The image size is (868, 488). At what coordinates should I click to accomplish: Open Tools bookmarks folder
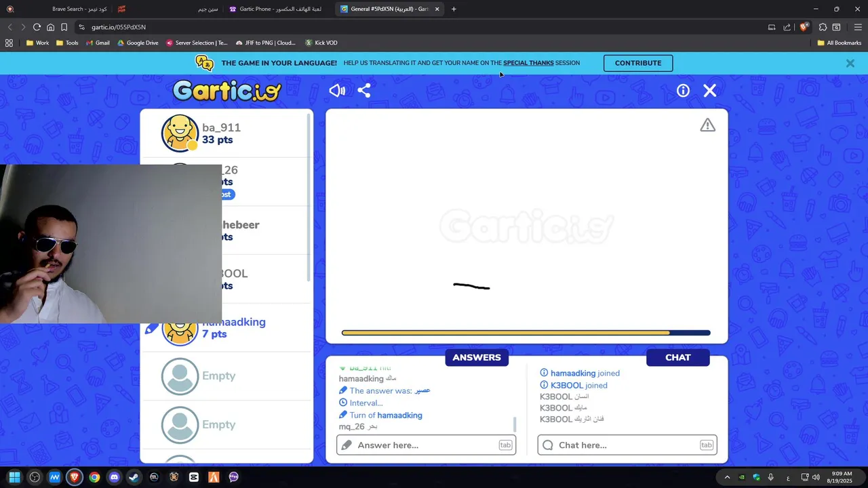tap(67, 43)
